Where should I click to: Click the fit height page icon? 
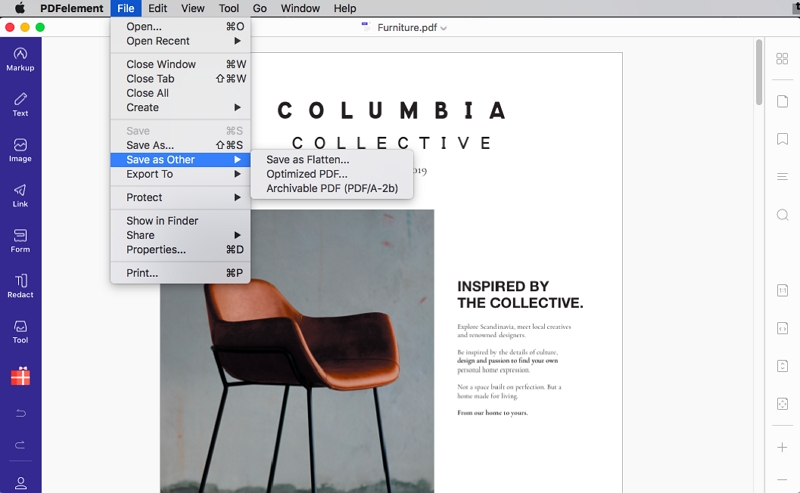point(782,366)
